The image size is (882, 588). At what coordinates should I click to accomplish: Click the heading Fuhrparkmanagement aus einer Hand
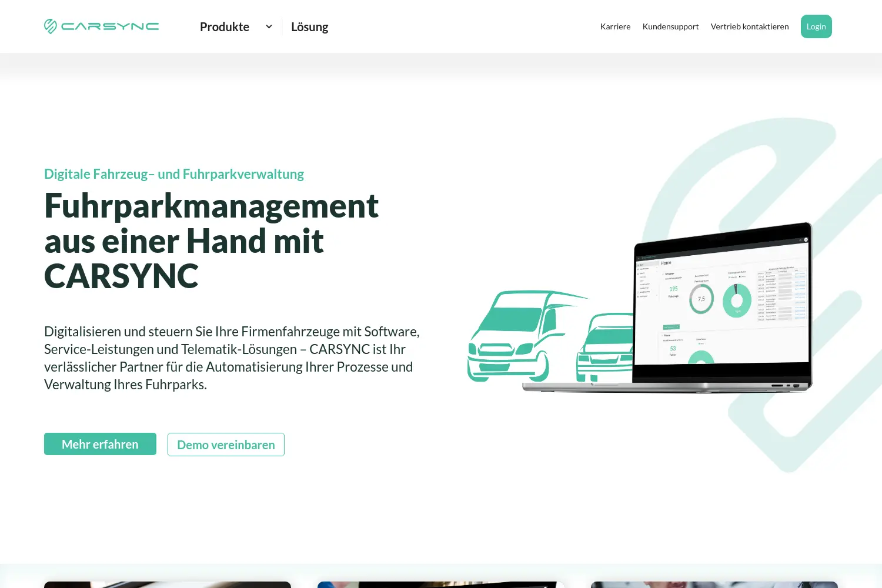tap(212, 241)
